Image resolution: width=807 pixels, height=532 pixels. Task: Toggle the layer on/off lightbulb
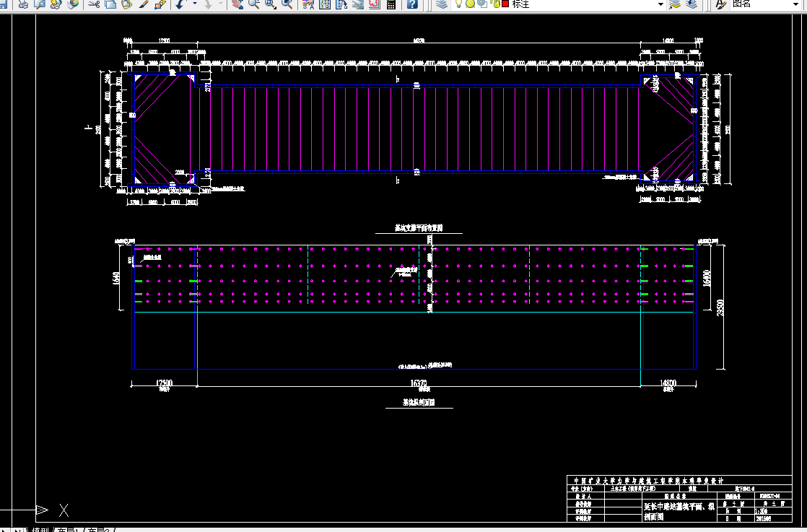(x=459, y=4)
